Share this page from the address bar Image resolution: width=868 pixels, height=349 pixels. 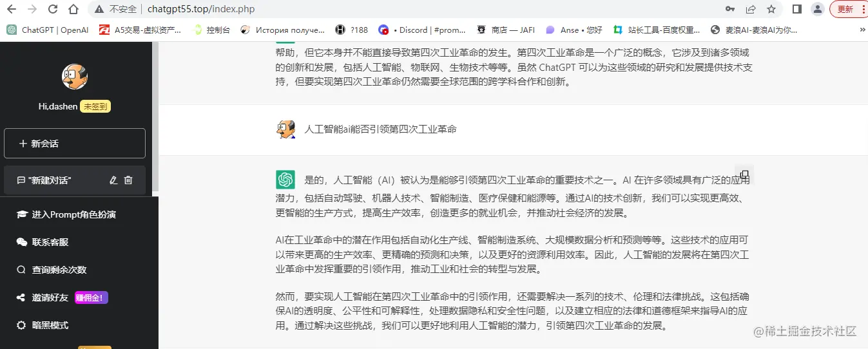coord(751,9)
